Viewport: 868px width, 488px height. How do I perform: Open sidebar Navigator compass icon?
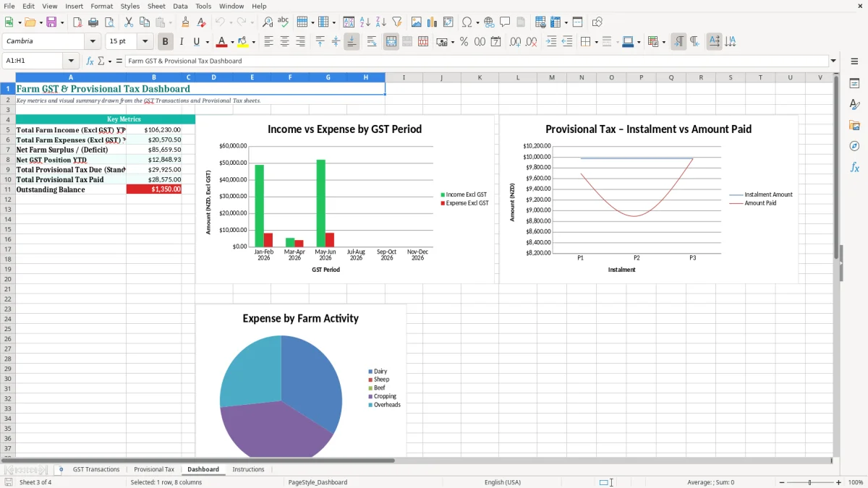point(854,147)
